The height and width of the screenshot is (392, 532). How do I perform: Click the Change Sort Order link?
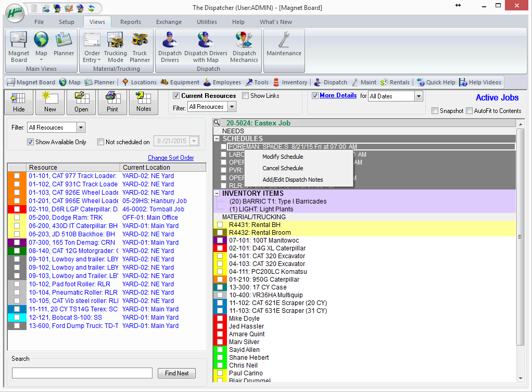pos(171,158)
